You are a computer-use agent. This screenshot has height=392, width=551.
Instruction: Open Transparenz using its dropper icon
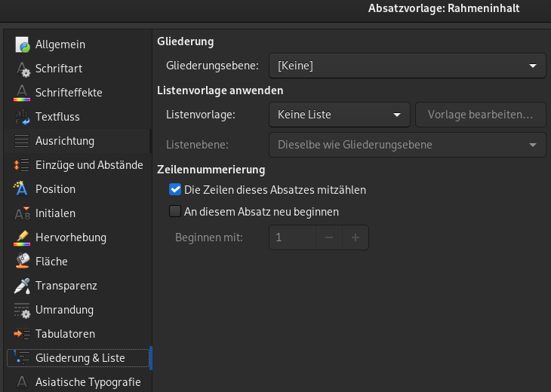tap(23, 286)
